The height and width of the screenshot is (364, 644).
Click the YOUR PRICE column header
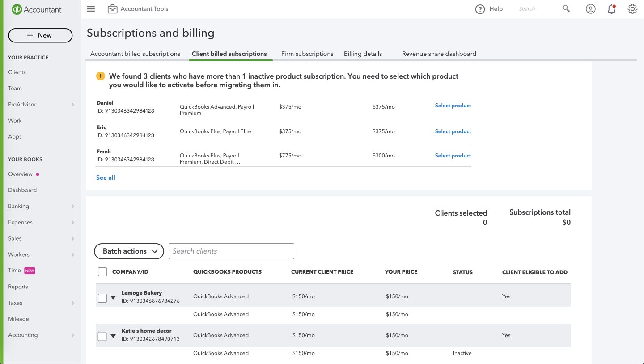(x=401, y=272)
